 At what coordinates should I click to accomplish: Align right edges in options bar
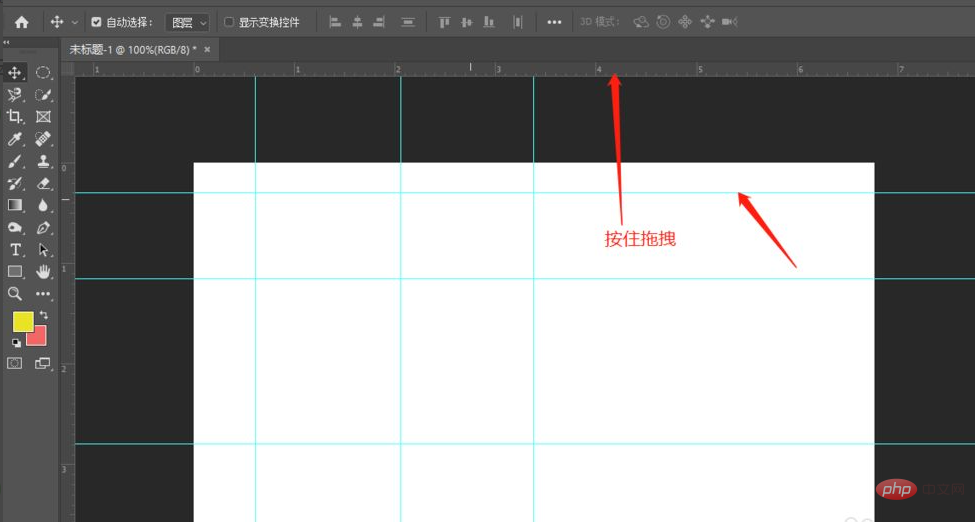coord(379,22)
